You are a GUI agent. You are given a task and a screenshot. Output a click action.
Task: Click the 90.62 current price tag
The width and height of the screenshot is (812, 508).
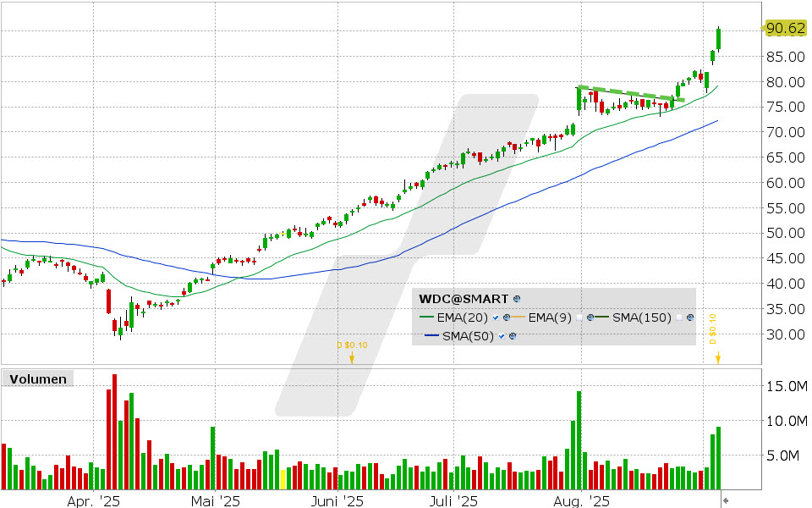[x=786, y=28]
